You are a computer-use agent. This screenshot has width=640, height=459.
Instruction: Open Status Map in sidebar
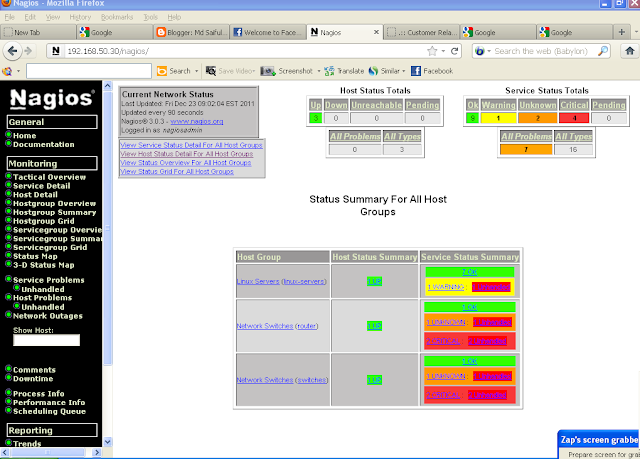(x=35, y=256)
